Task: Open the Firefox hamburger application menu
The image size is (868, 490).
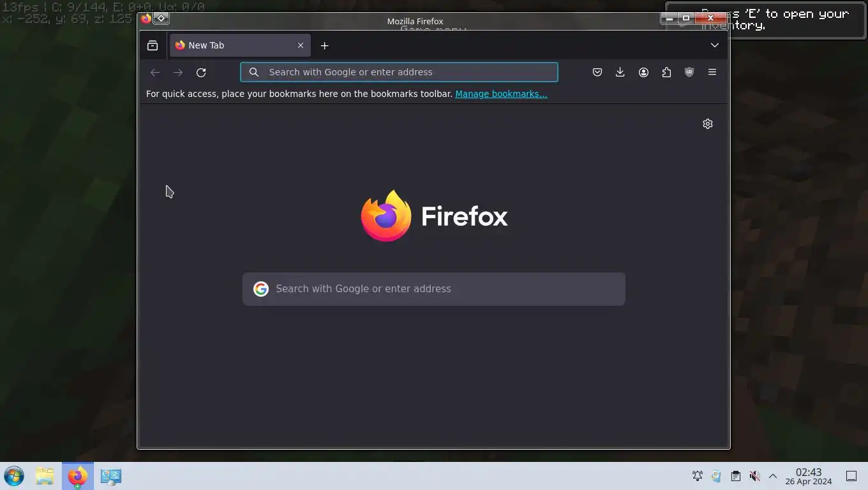Action: 712,72
